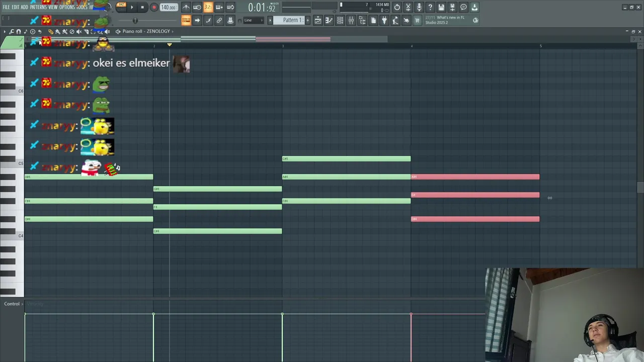
Task: Open the EDIT menu
Action: click(16, 7)
